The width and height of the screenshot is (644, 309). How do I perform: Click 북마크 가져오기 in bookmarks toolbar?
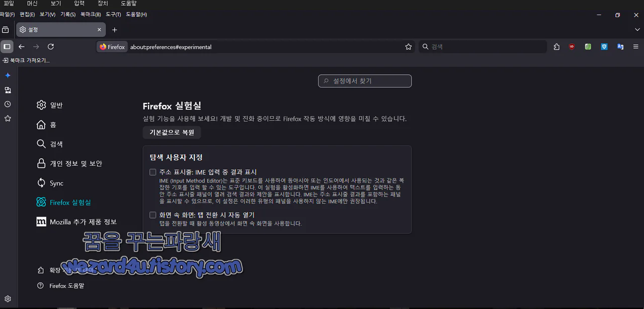pyautogui.click(x=26, y=60)
